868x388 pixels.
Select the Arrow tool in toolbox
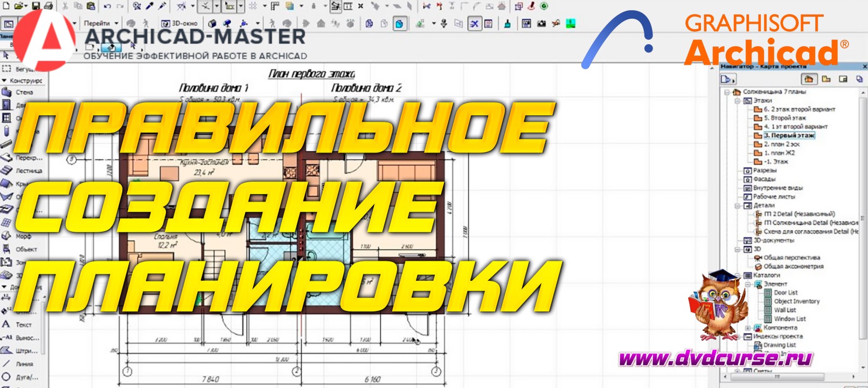(6, 55)
